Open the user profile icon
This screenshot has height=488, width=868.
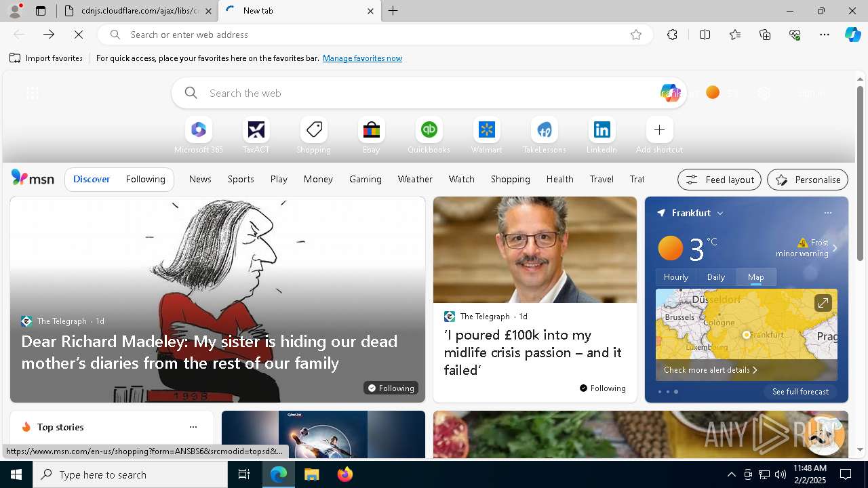tap(14, 11)
